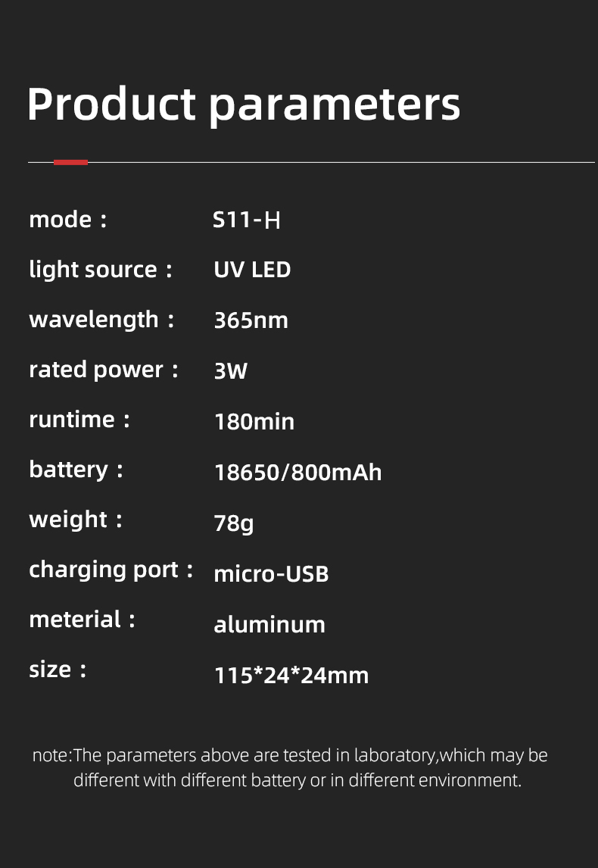Select the 3W power value
The height and width of the screenshot is (868, 598).
(x=231, y=371)
